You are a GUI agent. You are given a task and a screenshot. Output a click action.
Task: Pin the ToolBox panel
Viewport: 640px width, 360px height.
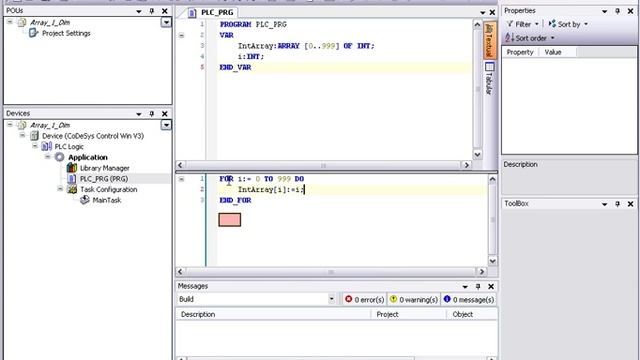pyautogui.click(x=618, y=204)
